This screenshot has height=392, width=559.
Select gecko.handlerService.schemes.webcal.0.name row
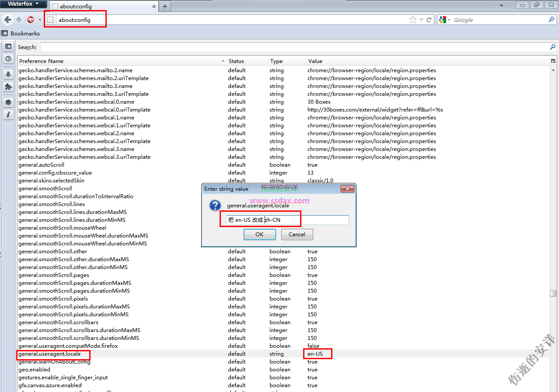pyautogui.click(x=283, y=101)
